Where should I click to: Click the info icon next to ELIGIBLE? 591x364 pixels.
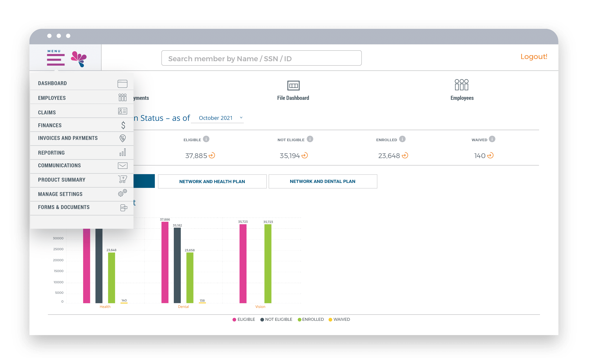tap(206, 139)
